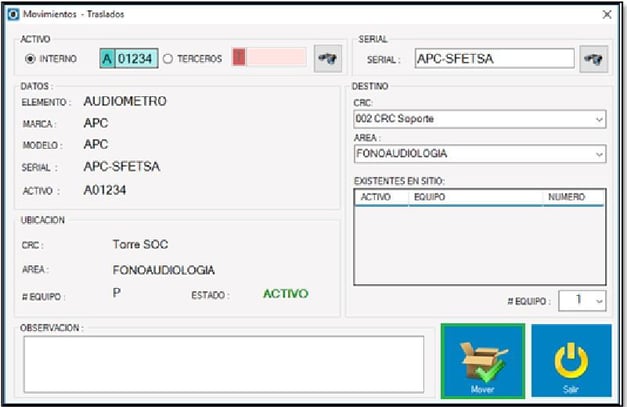This screenshot has width=627, height=407.
Task: Click the app icon in the title bar
Action: (x=12, y=14)
